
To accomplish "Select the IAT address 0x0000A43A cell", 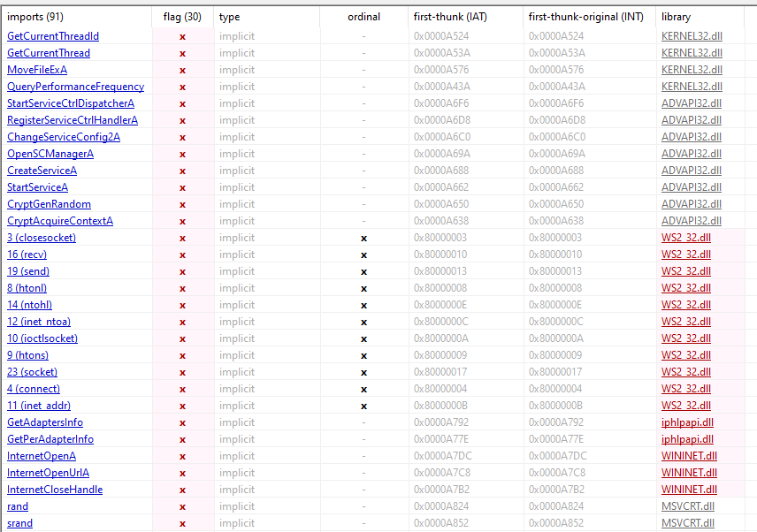I will tap(442, 87).
